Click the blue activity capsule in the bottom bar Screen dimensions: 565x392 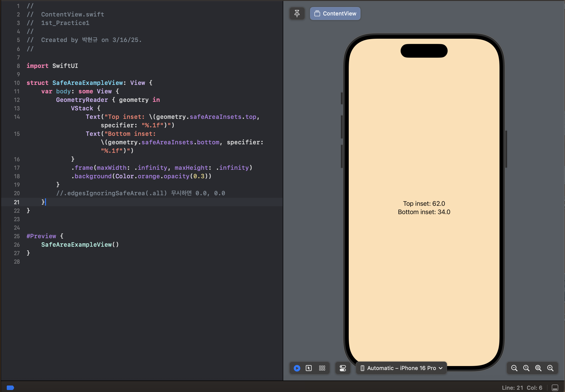point(10,388)
